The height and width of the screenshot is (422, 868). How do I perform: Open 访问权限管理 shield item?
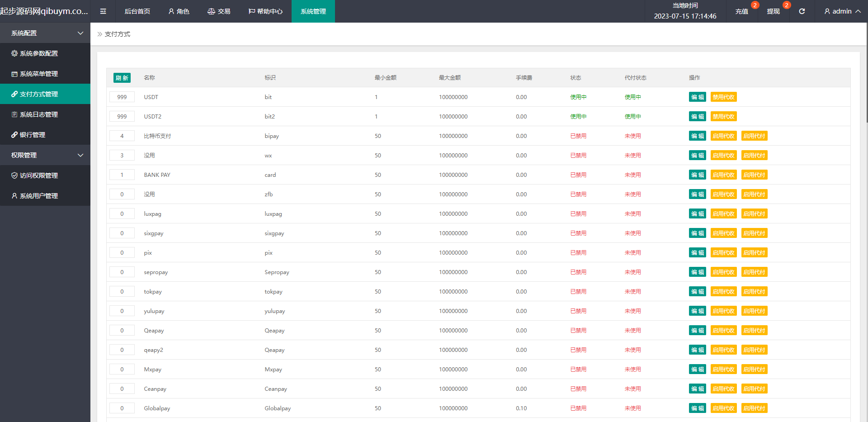[x=38, y=175]
